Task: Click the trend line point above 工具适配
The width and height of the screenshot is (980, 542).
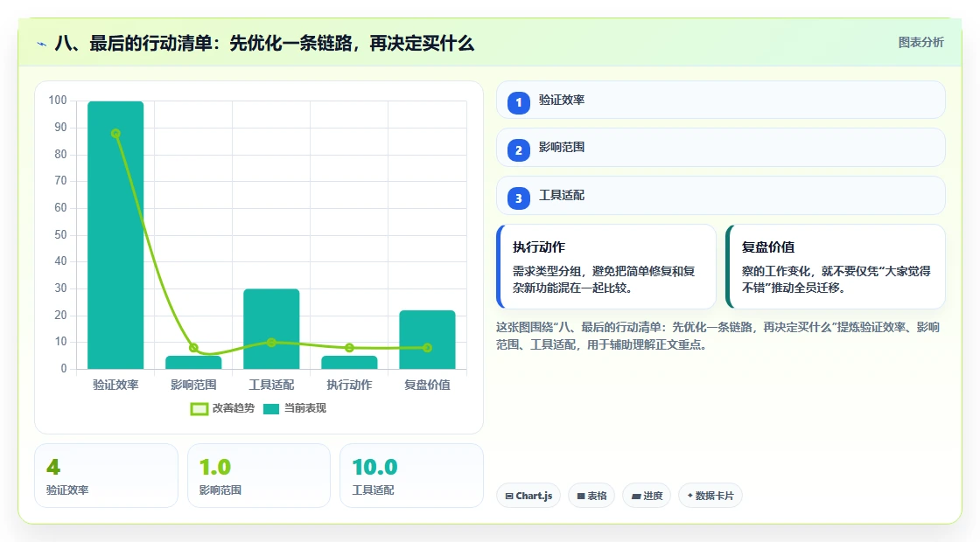Action: coord(271,342)
